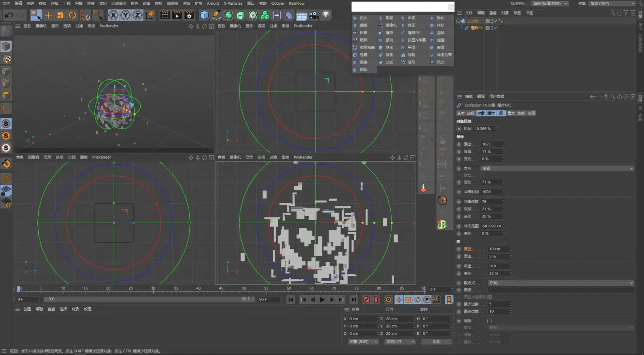Toggle the Y-axis lock icon

click(125, 15)
